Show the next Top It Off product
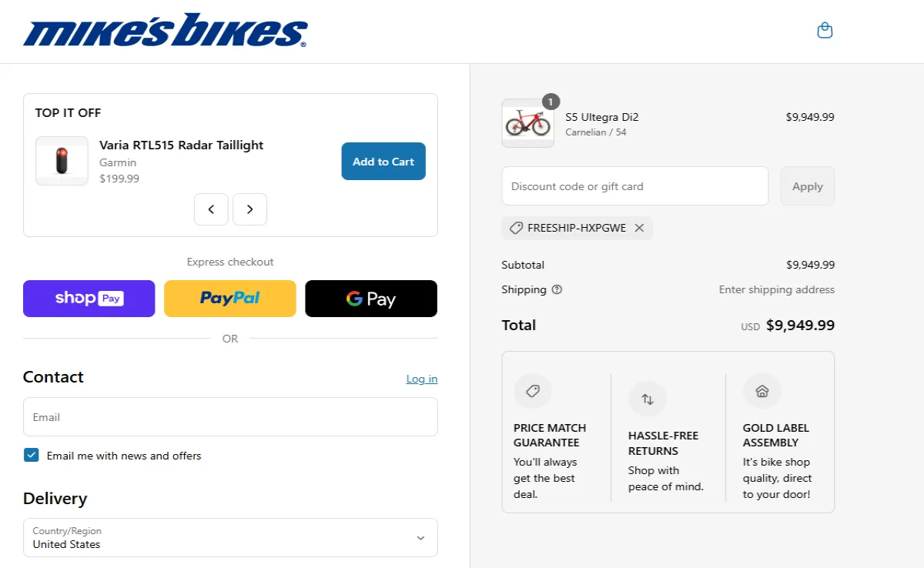 pyautogui.click(x=249, y=209)
